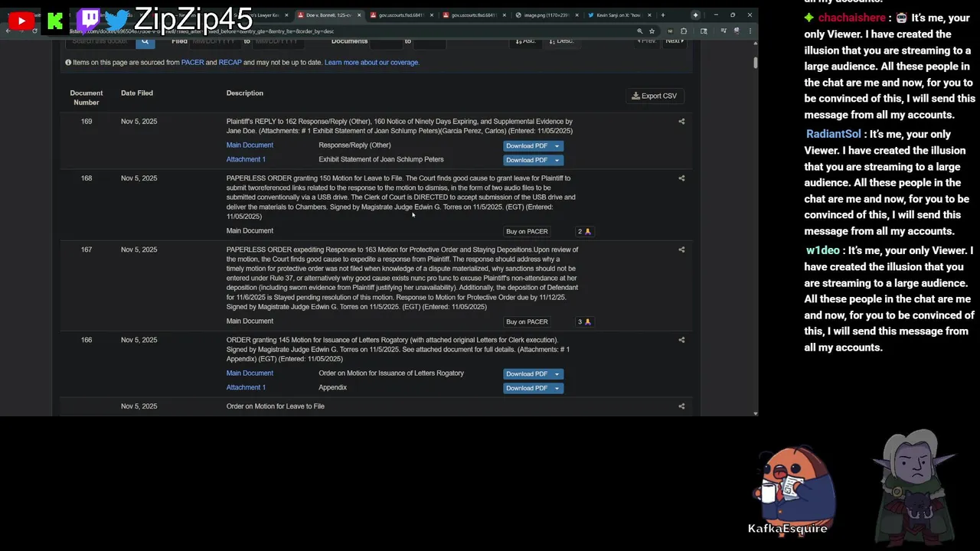The width and height of the screenshot is (980, 551).
Task: Click the docket search magnifier button
Action: [145, 41]
